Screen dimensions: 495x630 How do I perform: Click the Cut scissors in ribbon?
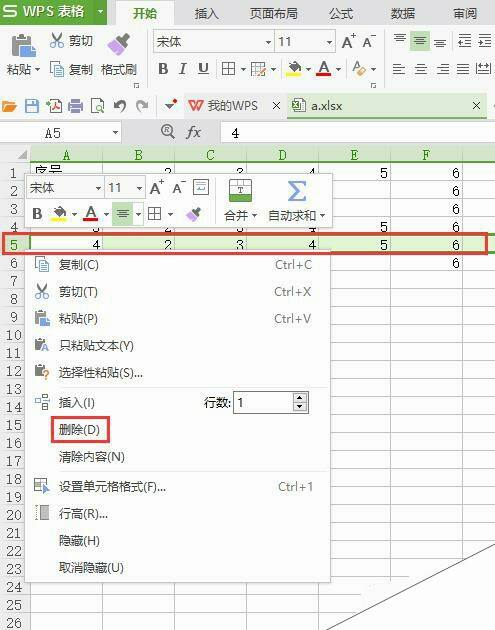(57, 41)
